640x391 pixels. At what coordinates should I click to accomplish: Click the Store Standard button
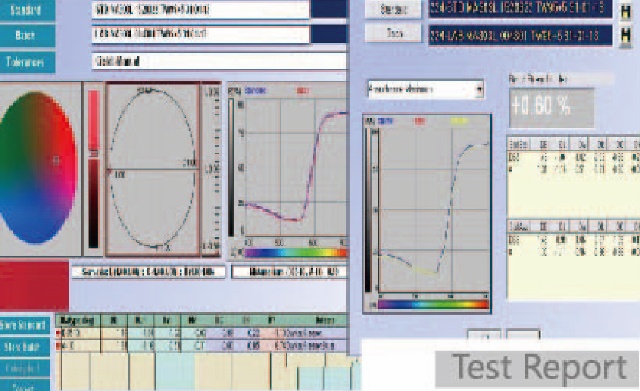point(25,325)
